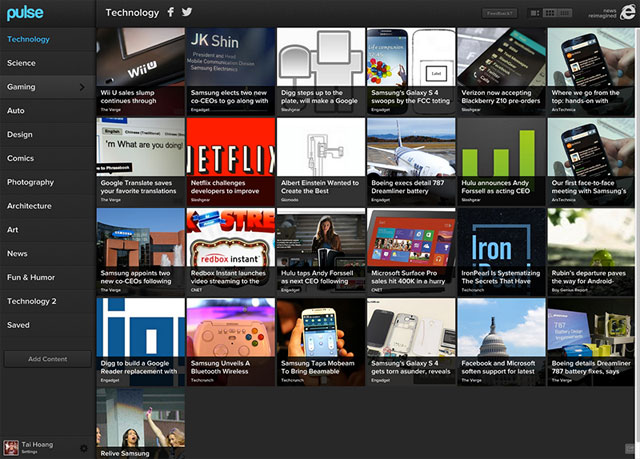Open Hulu taps Andy Forssell as next CEO
This screenshot has width=640, height=459.
(x=321, y=252)
